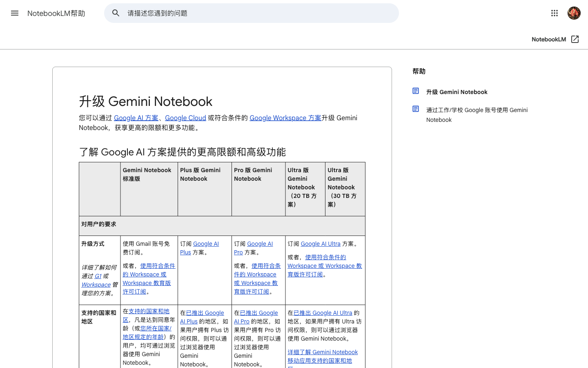Open the 您所在国家/地区规定的年龄 link
Image resolution: width=588 pixels, height=368 pixels.
[x=147, y=332]
